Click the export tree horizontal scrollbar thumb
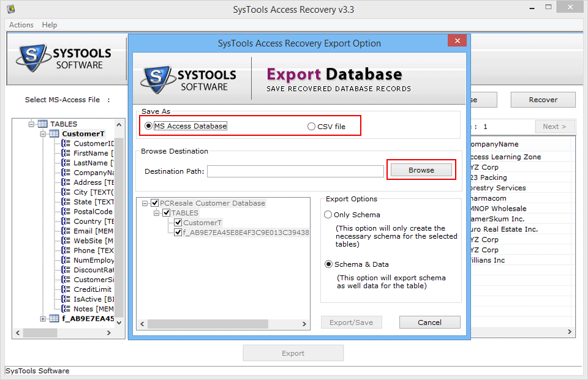This screenshot has width=588, height=380. (208, 324)
